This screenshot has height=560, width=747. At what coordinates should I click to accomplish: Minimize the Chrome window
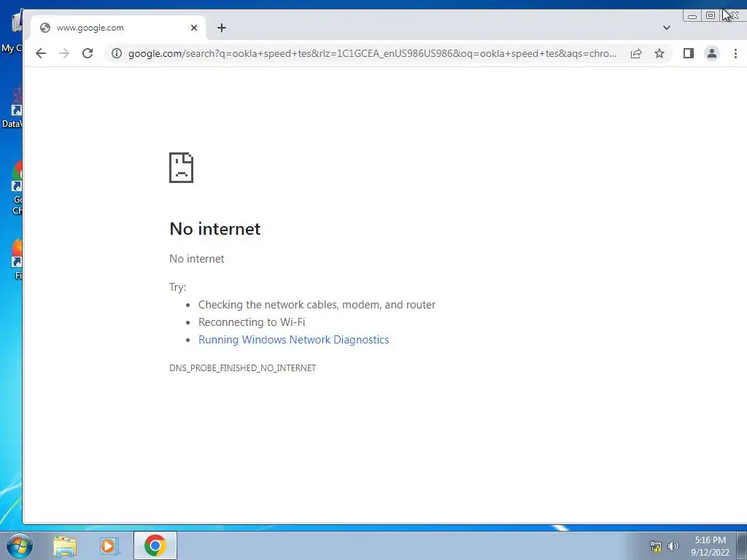click(692, 16)
